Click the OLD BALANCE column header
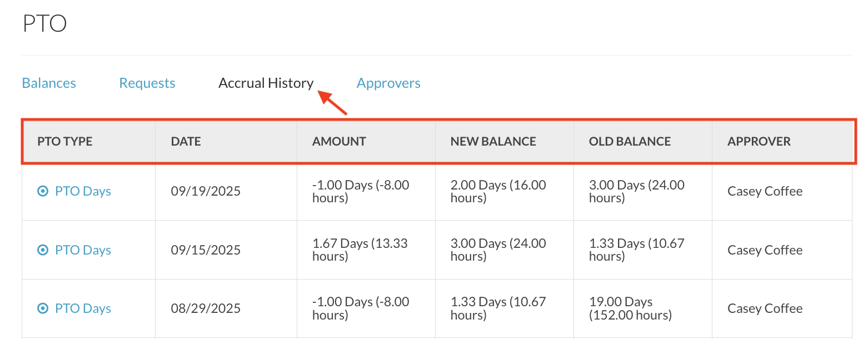The height and width of the screenshot is (339, 868). pos(630,141)
